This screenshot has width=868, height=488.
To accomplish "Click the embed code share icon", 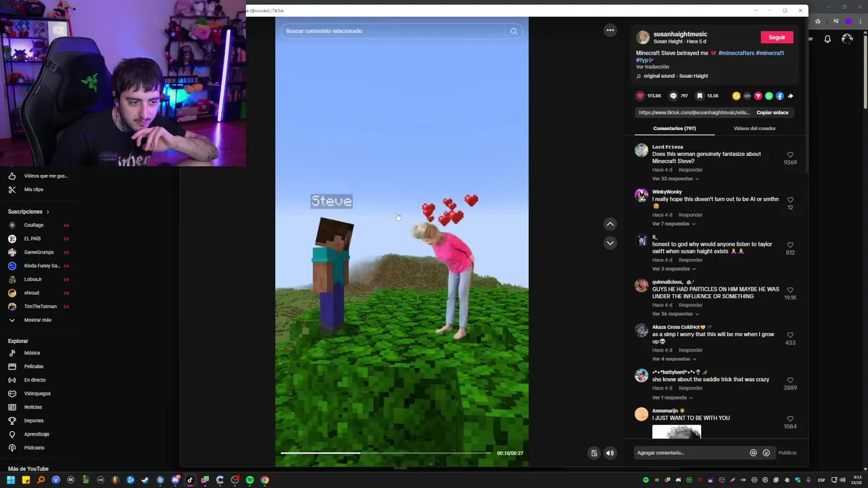I will (x=747, y=96).
